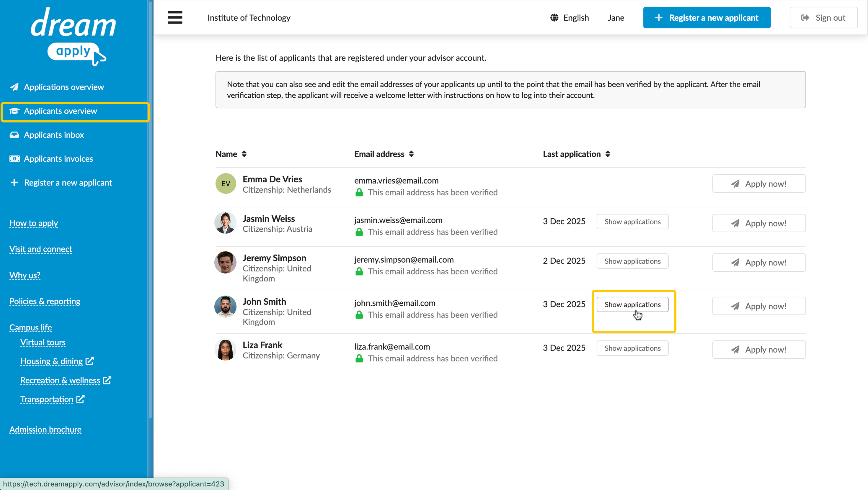Image resolution: width=868 pixels, height=490 pixels.
Task: Click the Sign out button
Action: click(823, 17)
